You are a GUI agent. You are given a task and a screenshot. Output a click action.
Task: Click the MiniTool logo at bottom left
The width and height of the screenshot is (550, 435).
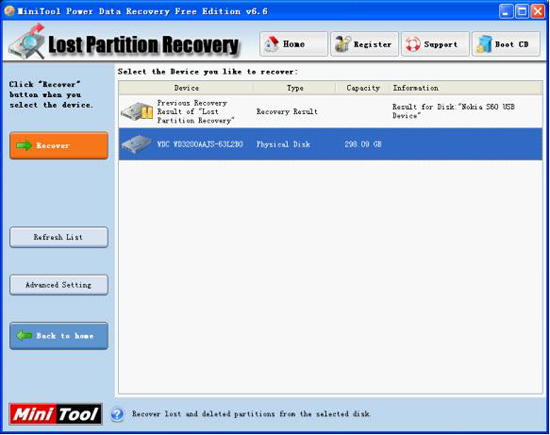coord(56,414)
